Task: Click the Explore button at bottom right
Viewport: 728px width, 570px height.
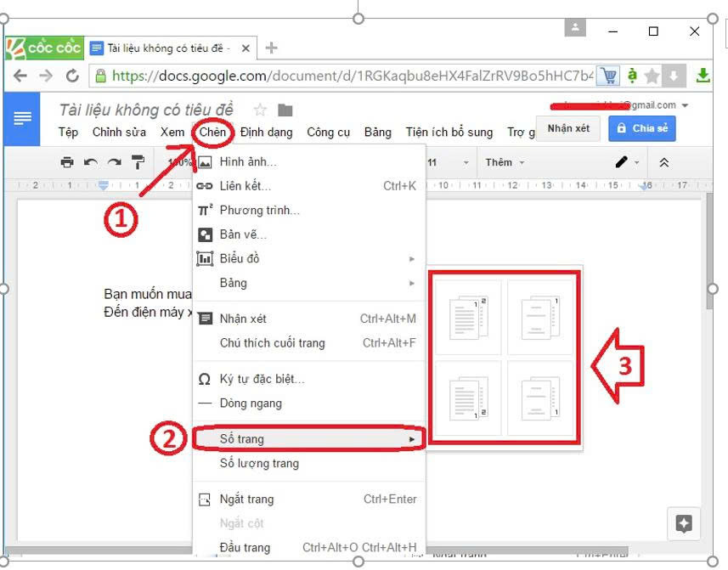Action: (x=684, y=523)
